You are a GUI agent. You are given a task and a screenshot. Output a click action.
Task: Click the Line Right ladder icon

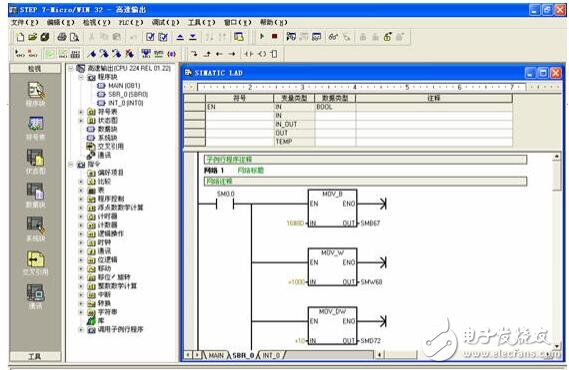(x=232, y=54)
